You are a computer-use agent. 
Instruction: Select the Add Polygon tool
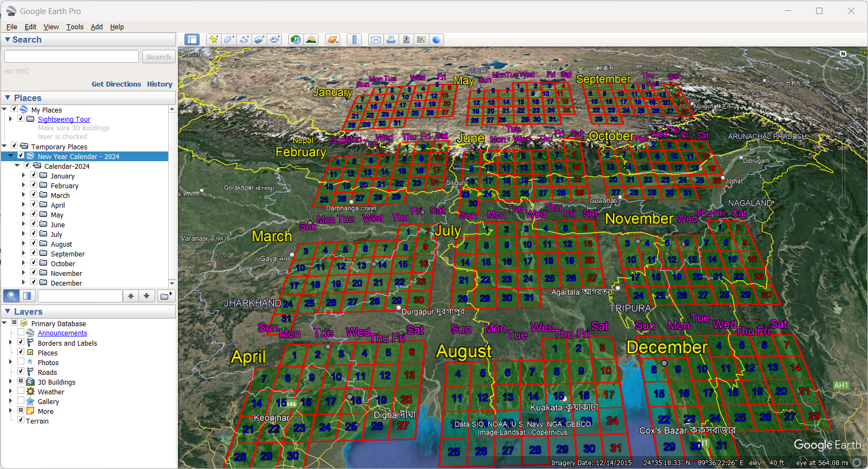click(229, 39)
